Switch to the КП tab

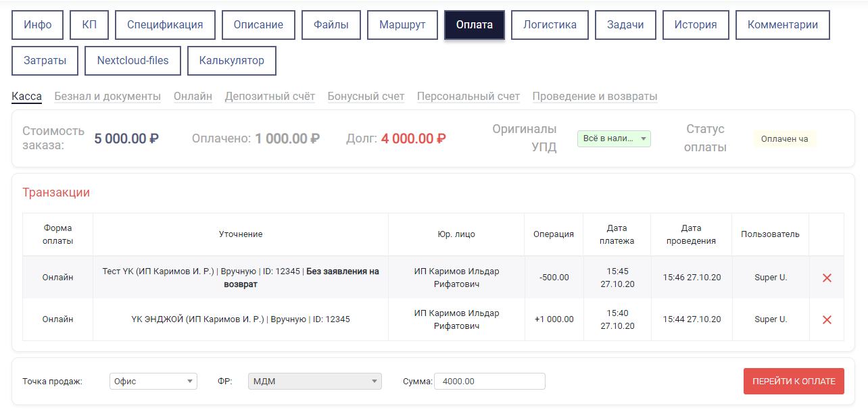pos(90,25)
